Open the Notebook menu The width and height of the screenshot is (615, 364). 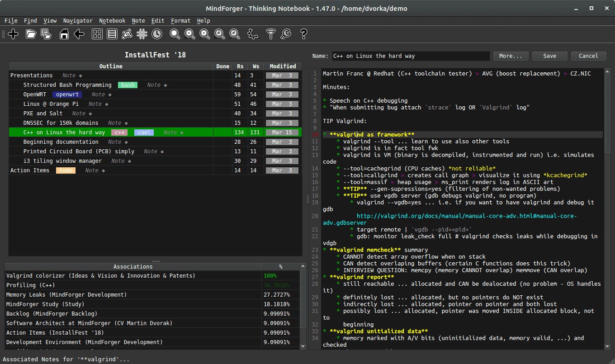(x=112, y=20)
